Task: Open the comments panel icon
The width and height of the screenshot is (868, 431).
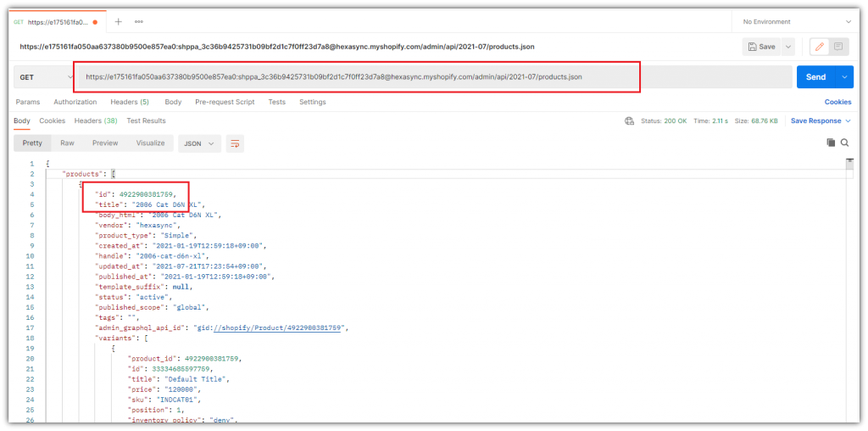Action: pos(838,48)
